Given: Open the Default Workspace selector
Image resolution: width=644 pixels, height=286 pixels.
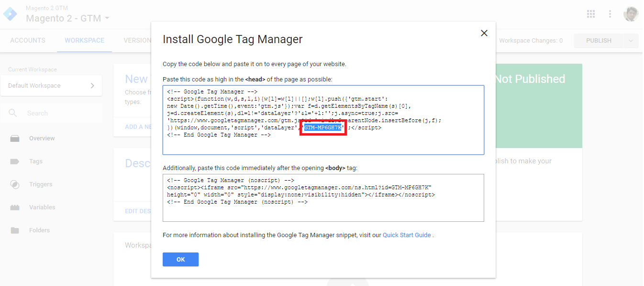Looking at the screenshot, I should [51, 86].
